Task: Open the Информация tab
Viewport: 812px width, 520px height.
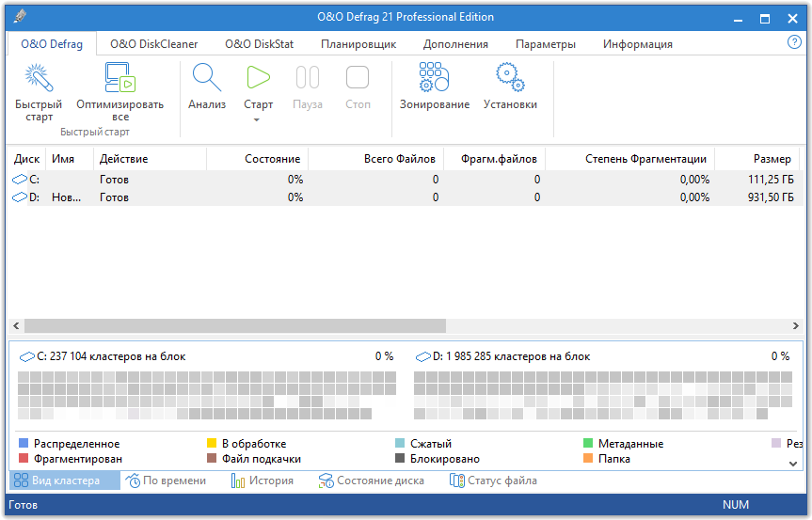Action: (638, 44)
